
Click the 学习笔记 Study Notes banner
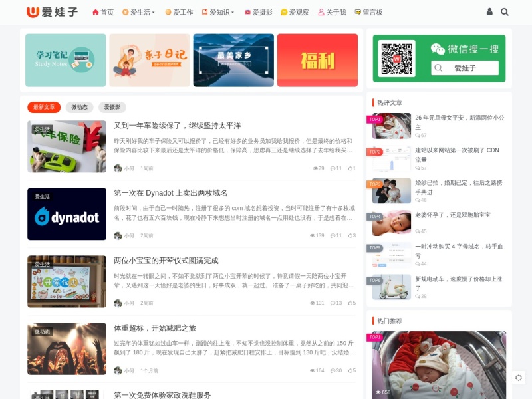[65, 60]
